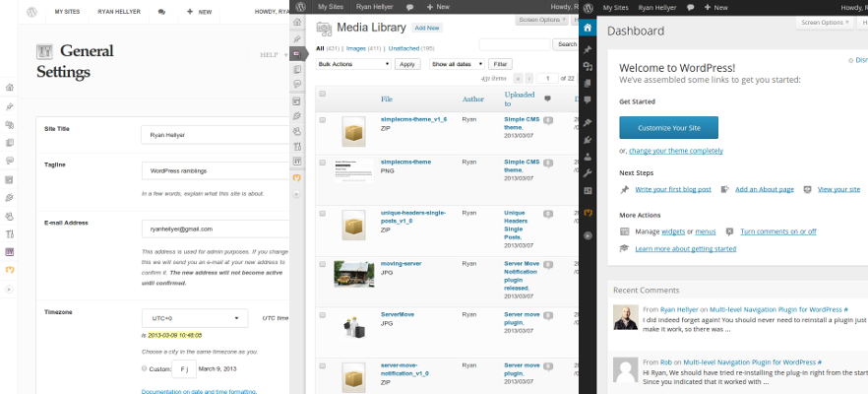Viewport: 868px width, 394px height.
Task: Click the Tagline input field
Action: (217, 170)
